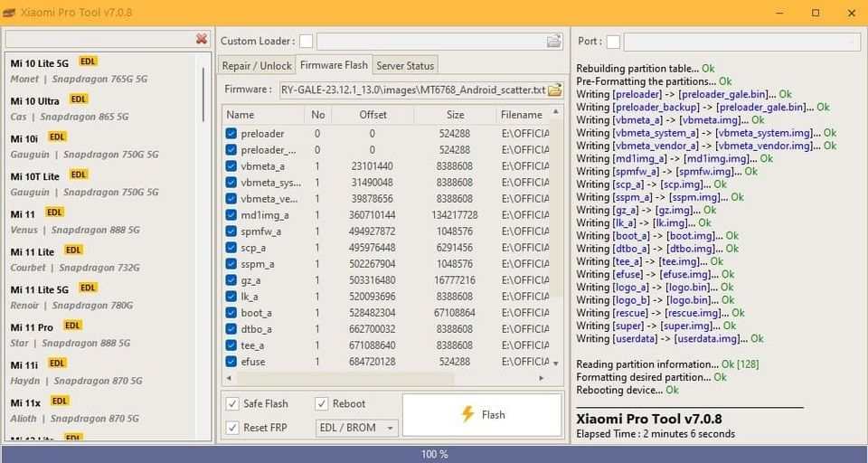Click EDL badge next to Mi 11 Lite Courbet
This screenshot has width=868, height=463.
click(73, 250)
